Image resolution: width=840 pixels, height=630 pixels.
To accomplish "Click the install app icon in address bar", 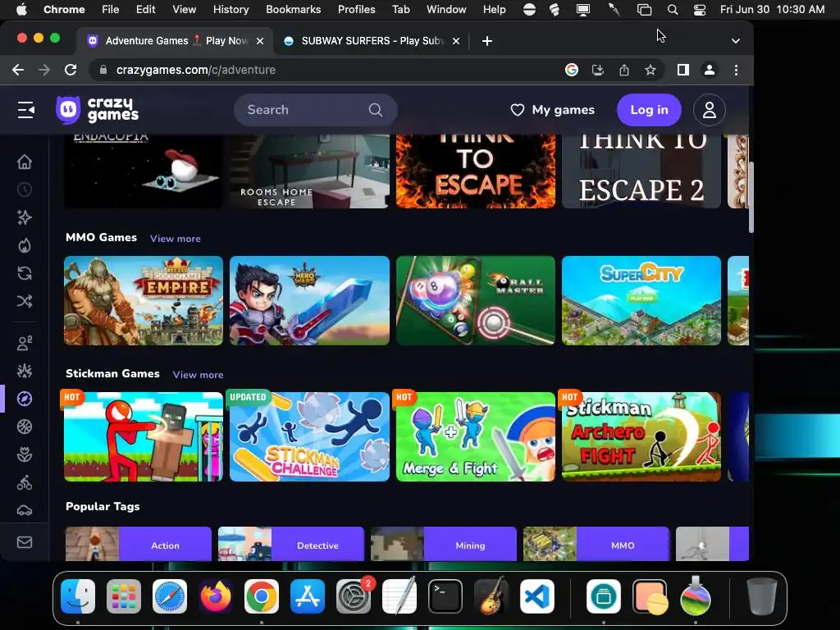I will click(598, 70).
